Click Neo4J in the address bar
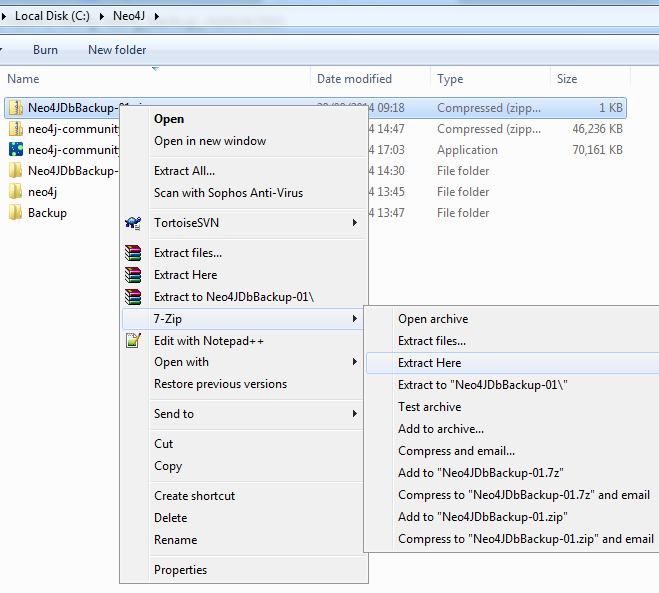 pos(129,16)
